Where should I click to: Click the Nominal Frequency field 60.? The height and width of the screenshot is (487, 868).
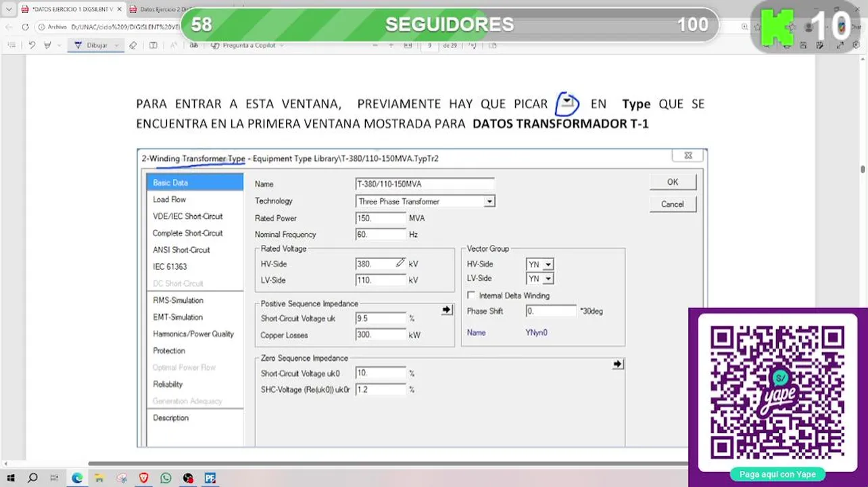point(381,235)
